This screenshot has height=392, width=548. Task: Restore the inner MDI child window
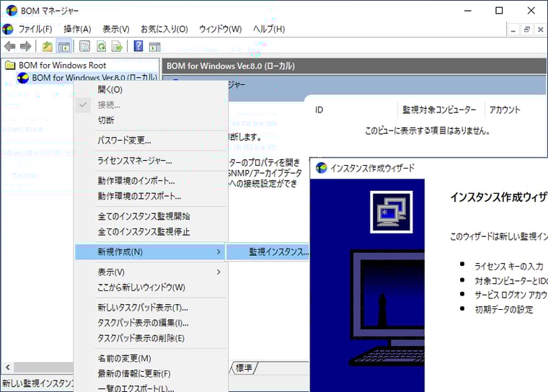[527, 30]
